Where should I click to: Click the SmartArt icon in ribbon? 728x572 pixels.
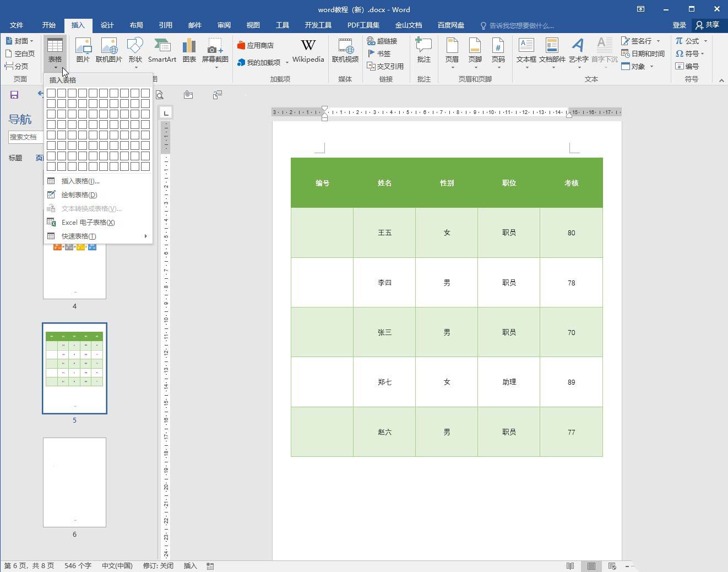click(162, 50)
